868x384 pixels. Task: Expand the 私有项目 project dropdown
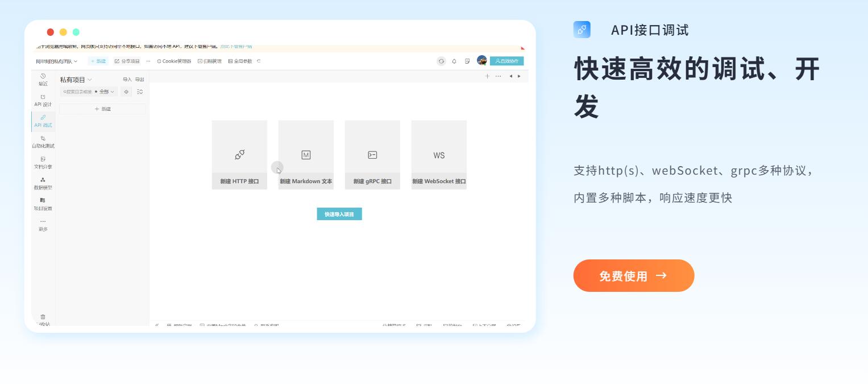76,80
